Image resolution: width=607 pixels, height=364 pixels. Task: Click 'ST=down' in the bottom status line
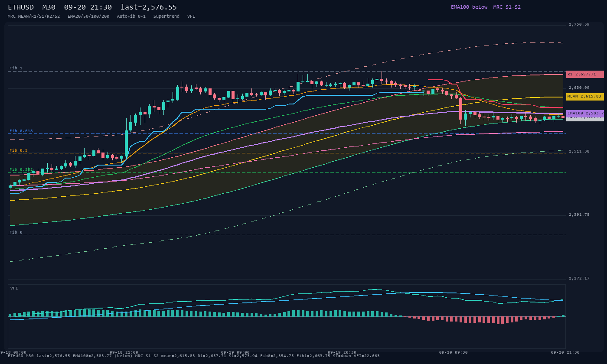click(342, 356)
